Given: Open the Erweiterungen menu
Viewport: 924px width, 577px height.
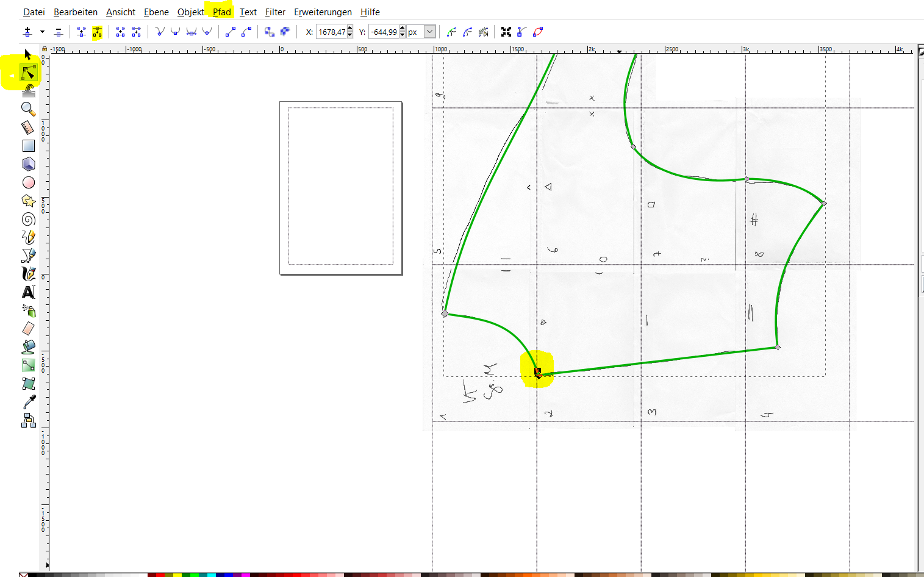Looking at the screenshot, I should tap(323, 12).
